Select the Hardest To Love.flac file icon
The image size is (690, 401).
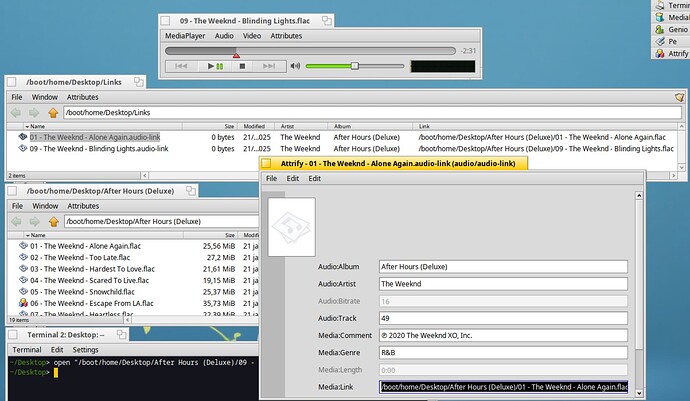click(23, 269)
